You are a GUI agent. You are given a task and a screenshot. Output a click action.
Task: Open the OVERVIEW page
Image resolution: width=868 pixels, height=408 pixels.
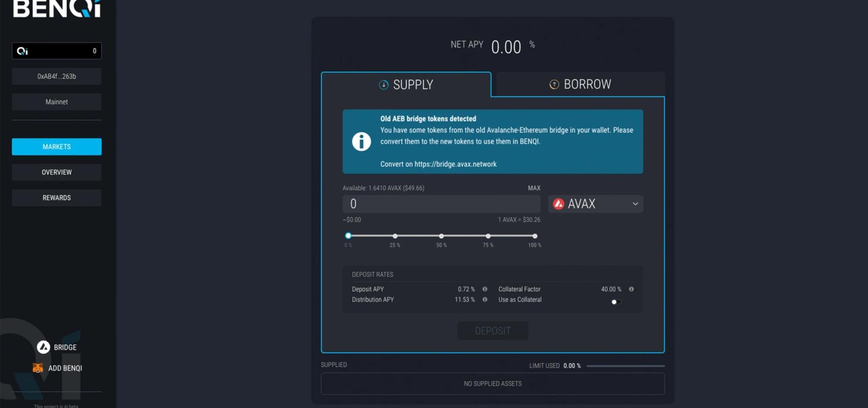click(57, 172)
